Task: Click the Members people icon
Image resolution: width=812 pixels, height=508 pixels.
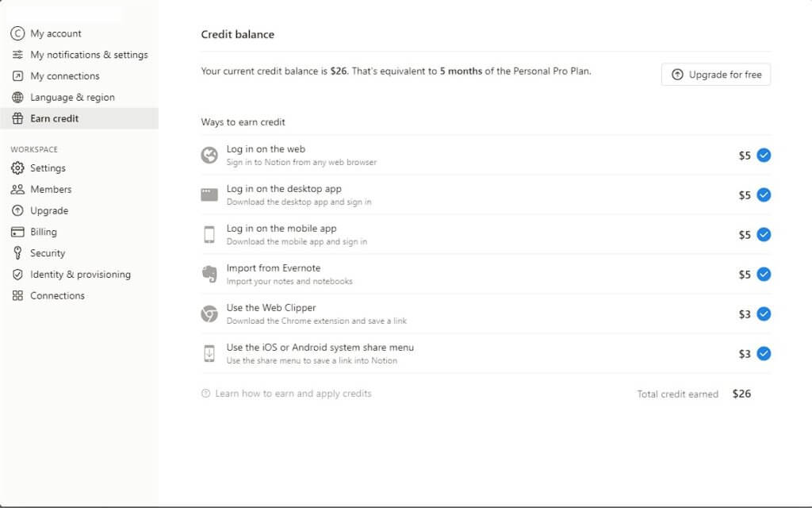Action: [x=17, y=189]
